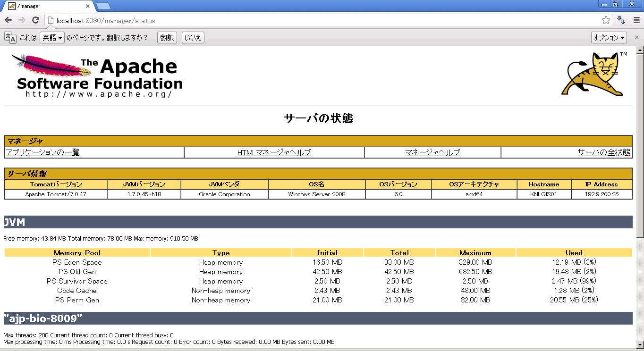Viewport: 644px width, 351px height.
Task: Open the HTMLマネージャヘルプ link
Action: point(274,152)
